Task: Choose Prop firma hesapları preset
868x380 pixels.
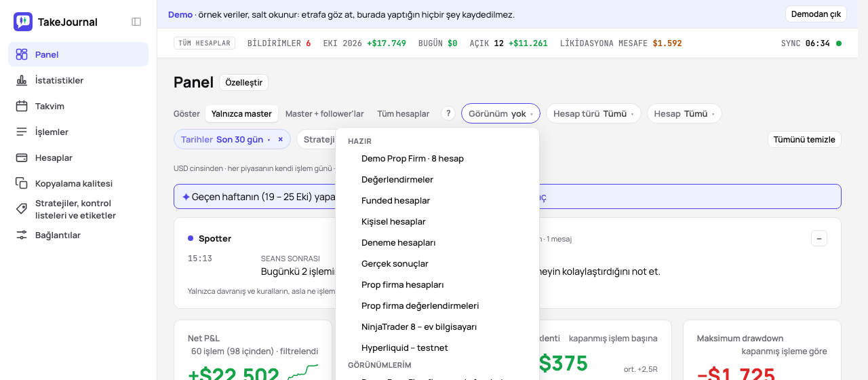Action: pos(437,284)
